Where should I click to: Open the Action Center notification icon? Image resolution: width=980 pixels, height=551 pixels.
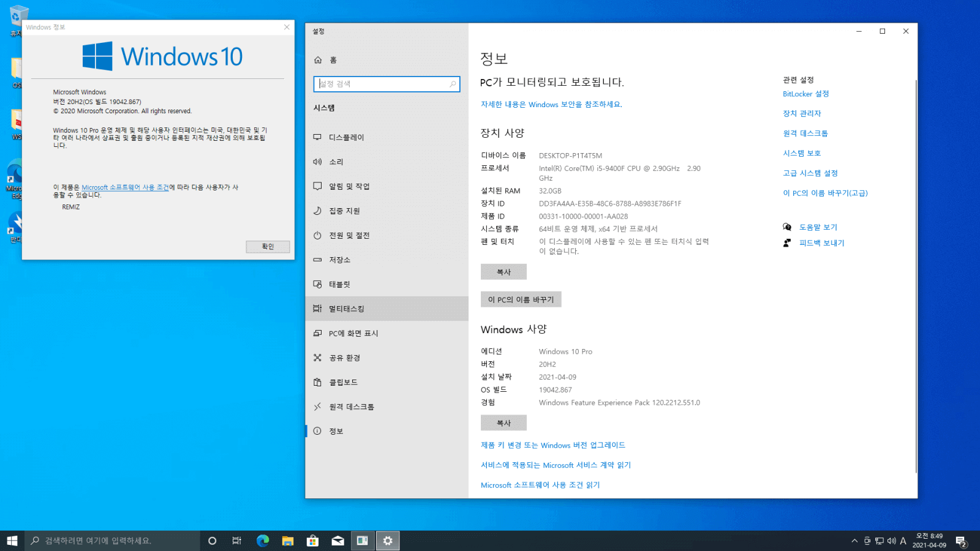coord(961,541)
